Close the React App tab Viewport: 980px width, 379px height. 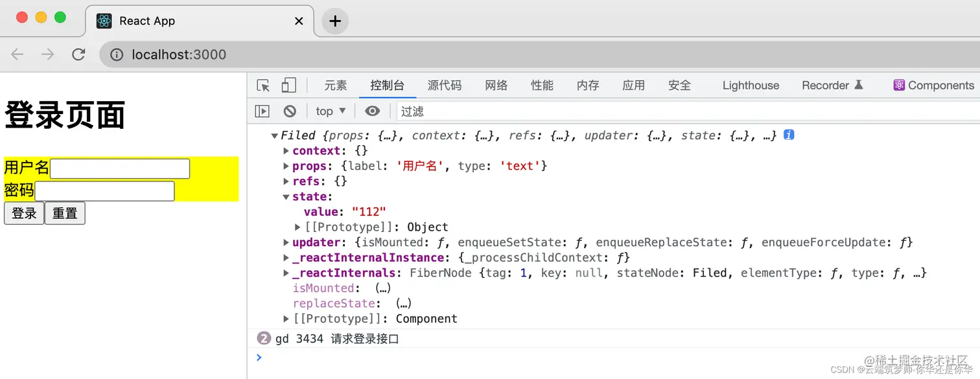[x=299, y=21]
